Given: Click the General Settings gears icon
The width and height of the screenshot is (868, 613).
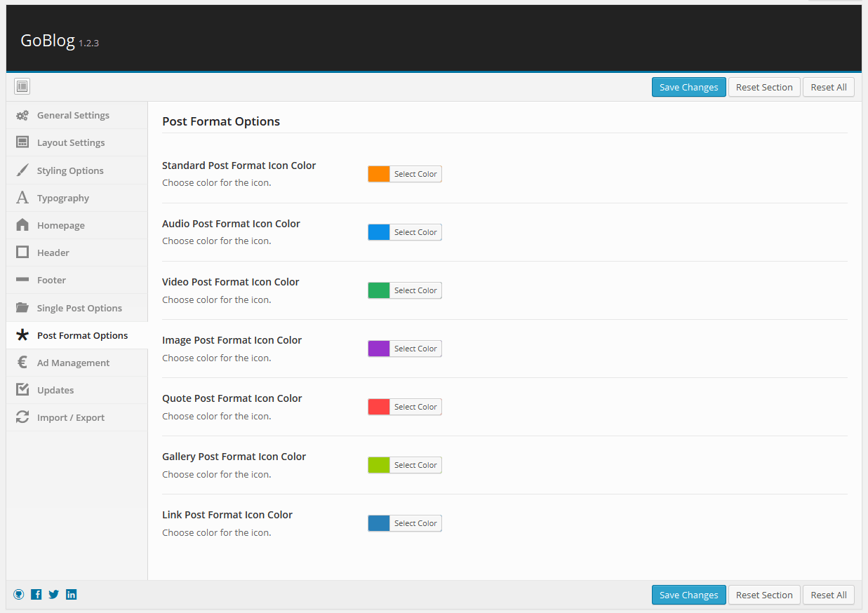Looking at the screenshot, I should click(x=22, y=115).
